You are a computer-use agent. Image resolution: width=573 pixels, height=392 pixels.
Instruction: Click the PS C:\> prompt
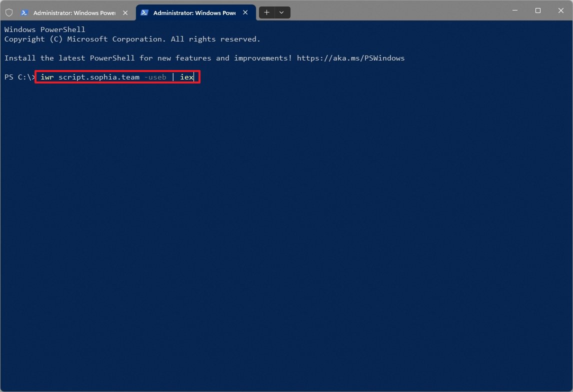tap(18, 77)
